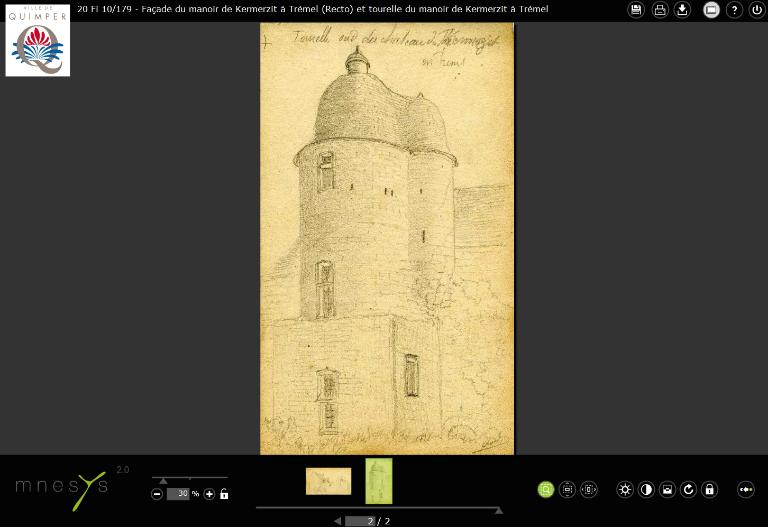The image size is (768, 527).
Task: Open the contrast adjustment icon
Action: click(646, 490)
